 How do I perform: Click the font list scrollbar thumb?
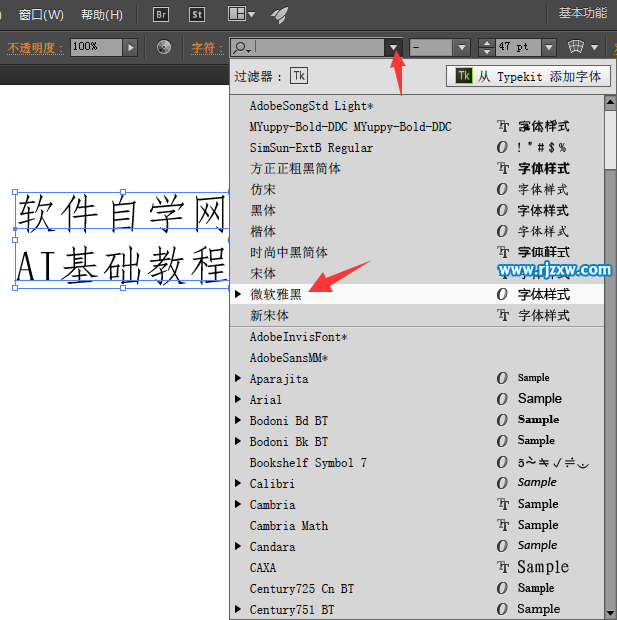coord(610,140)
